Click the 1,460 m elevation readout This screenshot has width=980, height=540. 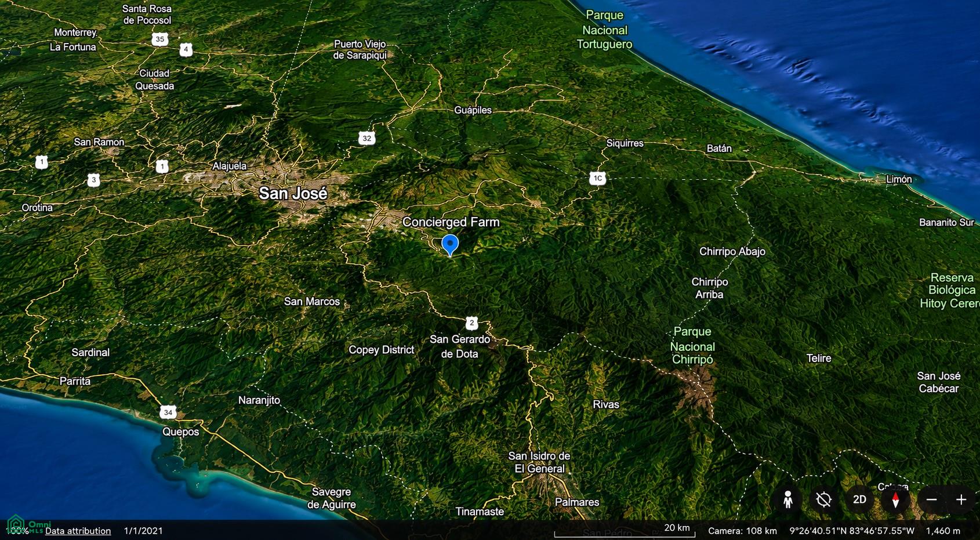(943, 531)
